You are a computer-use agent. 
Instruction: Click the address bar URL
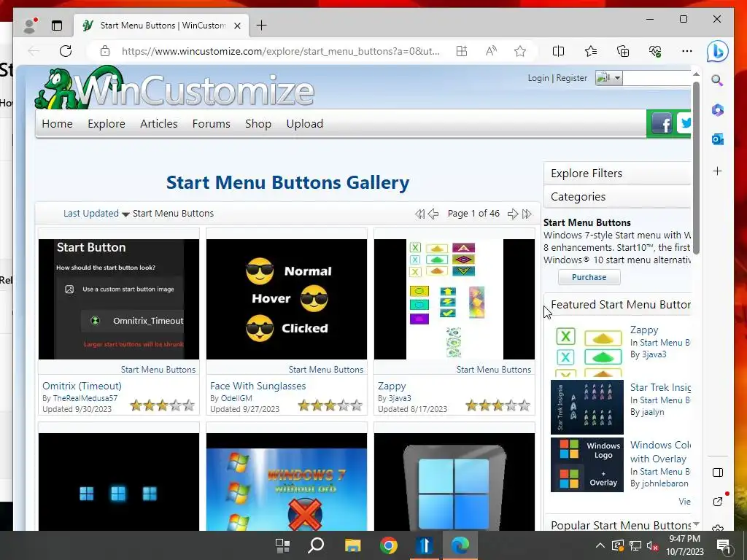pos(281,51)
